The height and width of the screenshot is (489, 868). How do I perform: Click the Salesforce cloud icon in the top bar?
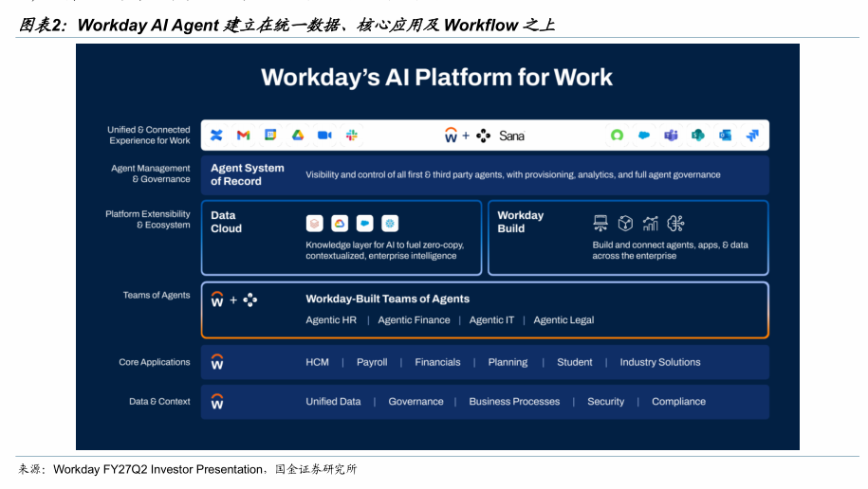click(x=644, y=135)
